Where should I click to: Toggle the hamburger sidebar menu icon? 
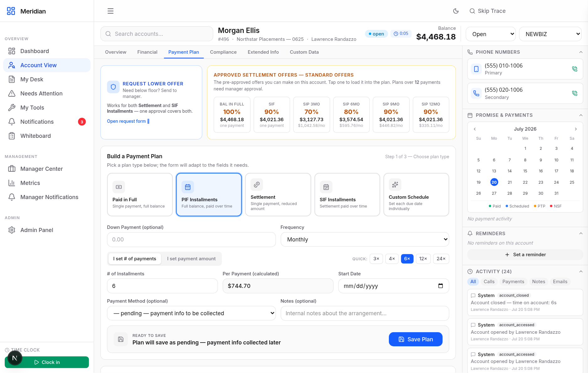coord(110,11)
